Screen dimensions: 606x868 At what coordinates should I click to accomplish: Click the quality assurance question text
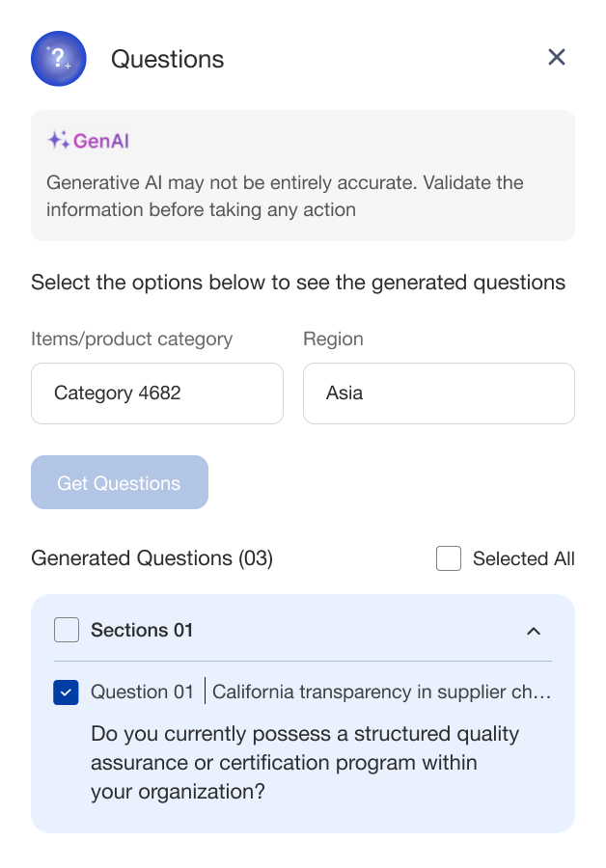305,763
